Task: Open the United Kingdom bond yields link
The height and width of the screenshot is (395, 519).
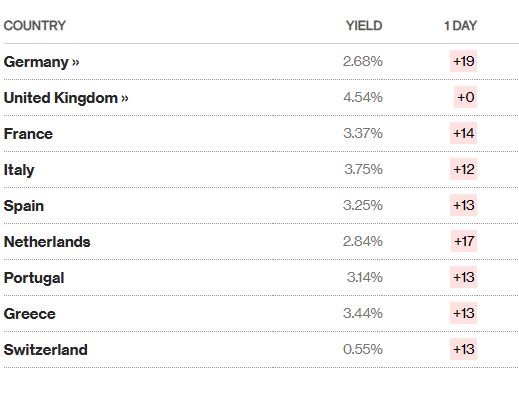Action: (x=66, y=98)
